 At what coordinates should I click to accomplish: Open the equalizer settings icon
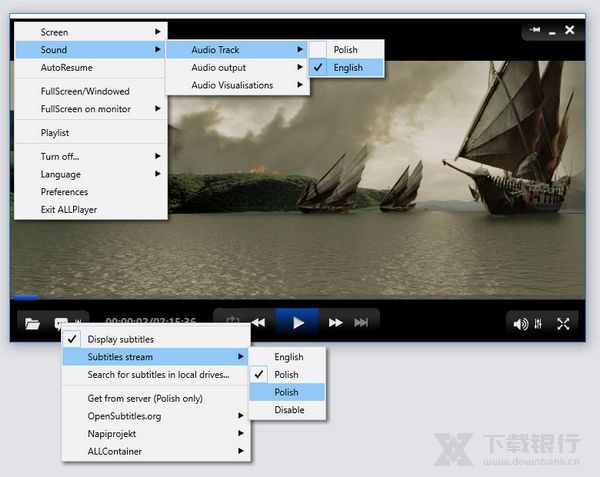(x=539, y=323)
